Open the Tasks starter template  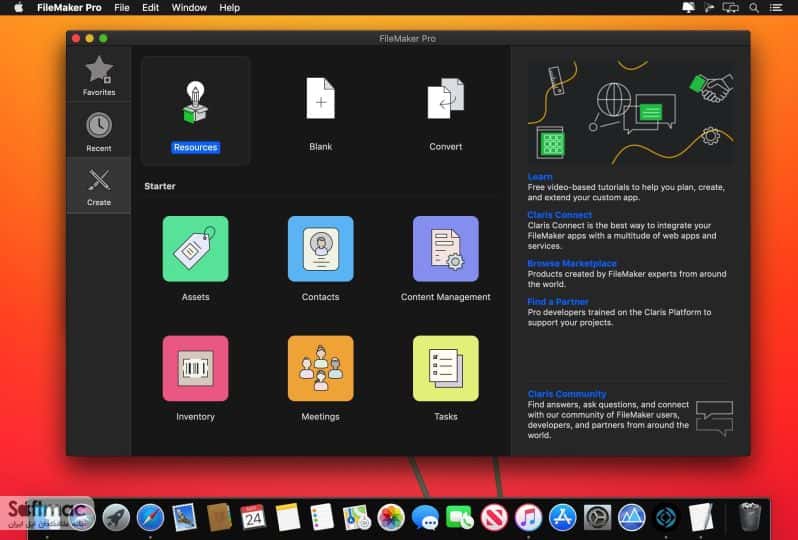pyautogui.click(x=446, y=368)
